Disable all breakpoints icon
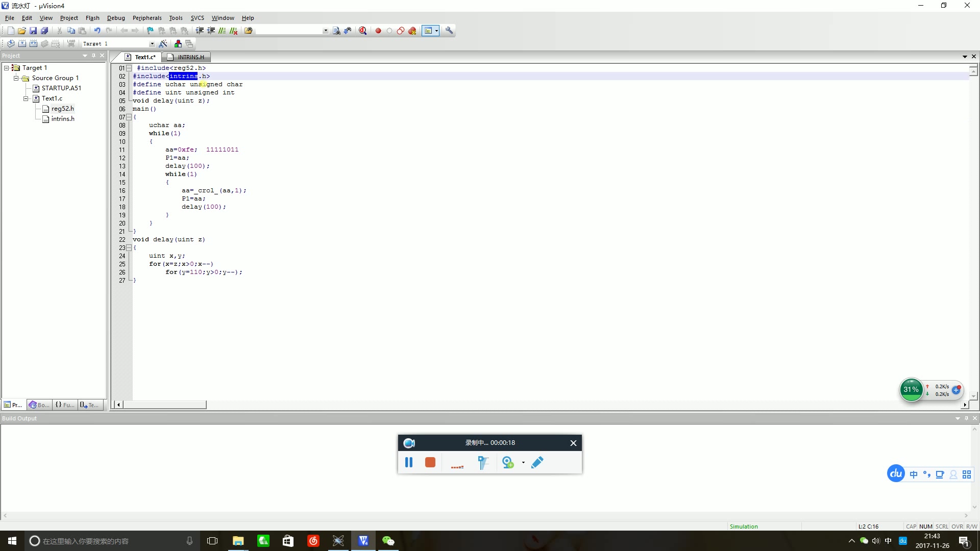The width and height of the screenshot is (980, 551). [401, 31]
